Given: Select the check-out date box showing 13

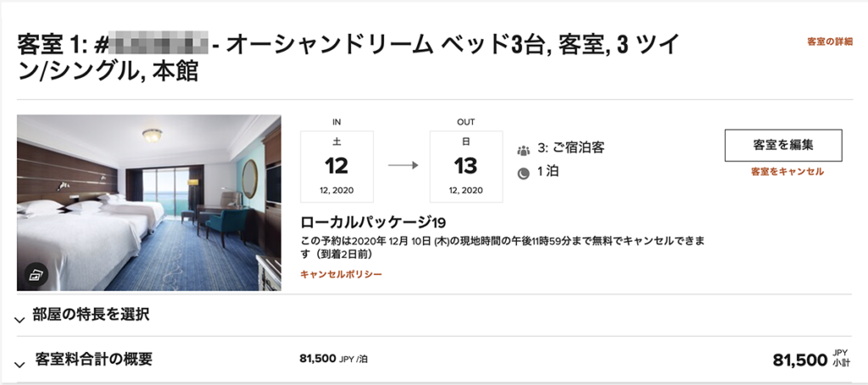Looking at the screenshot, I should pos(466,166).
